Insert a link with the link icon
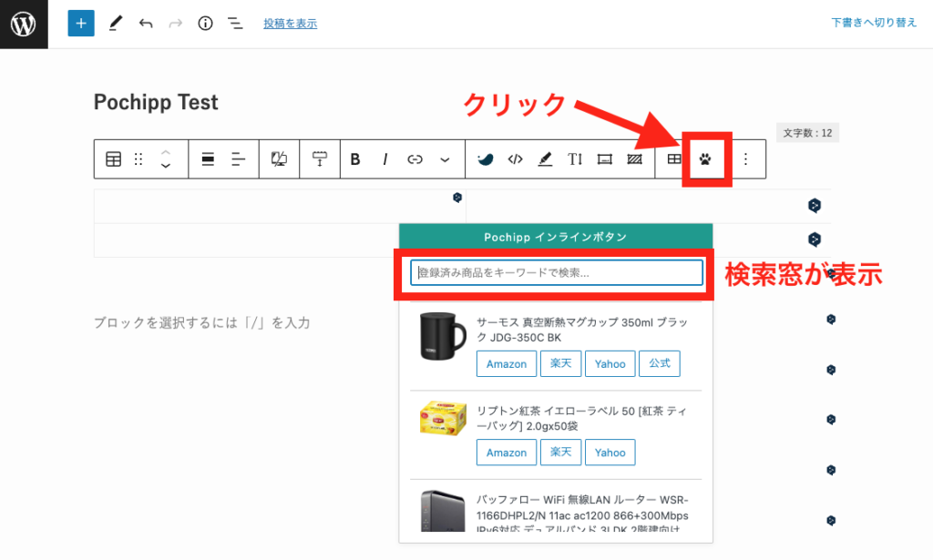Screen dimensions: 933x560 (x=415, y=159)
